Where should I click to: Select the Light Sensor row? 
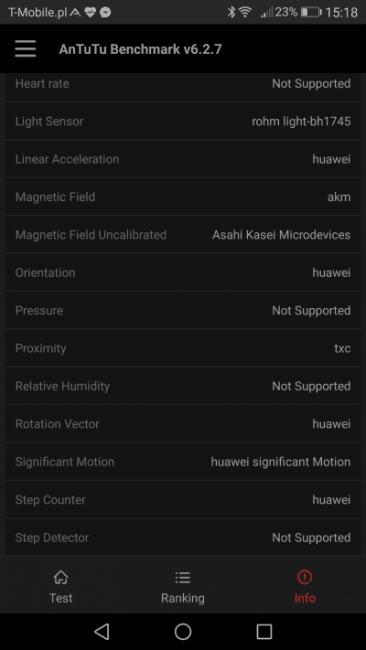click(183, 121)
